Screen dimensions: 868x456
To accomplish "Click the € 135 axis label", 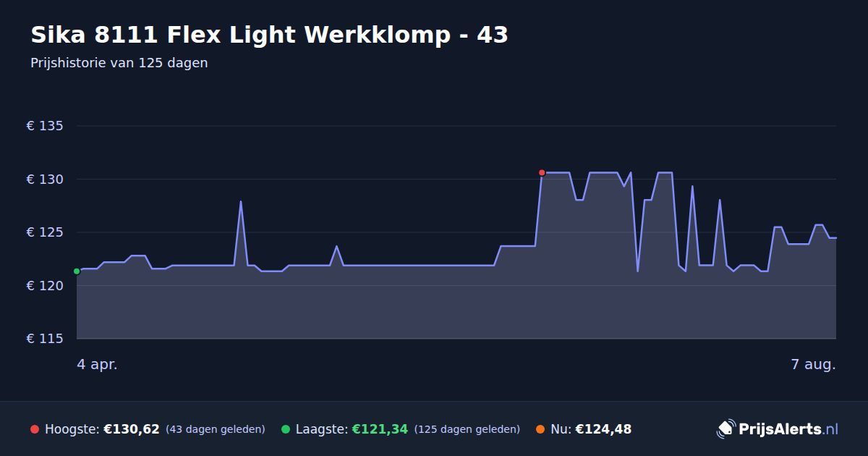I will (x=45, y=126).
